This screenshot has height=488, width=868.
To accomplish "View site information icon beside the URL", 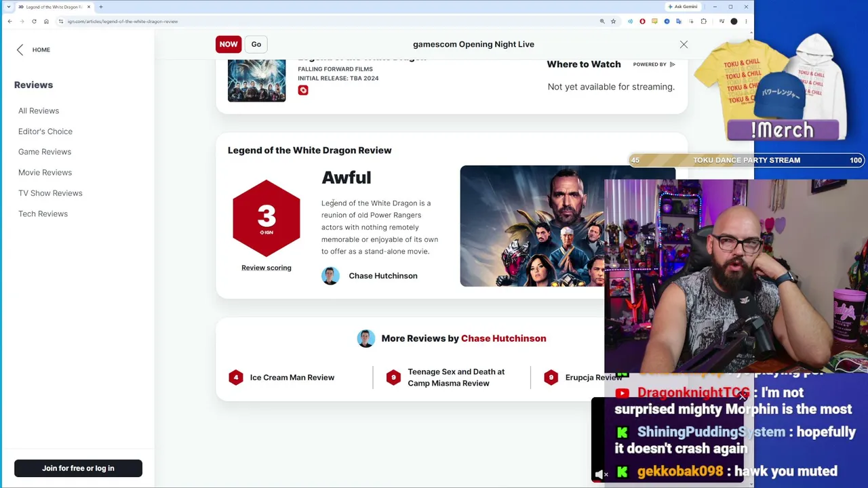I will click(x=61, y=22).
